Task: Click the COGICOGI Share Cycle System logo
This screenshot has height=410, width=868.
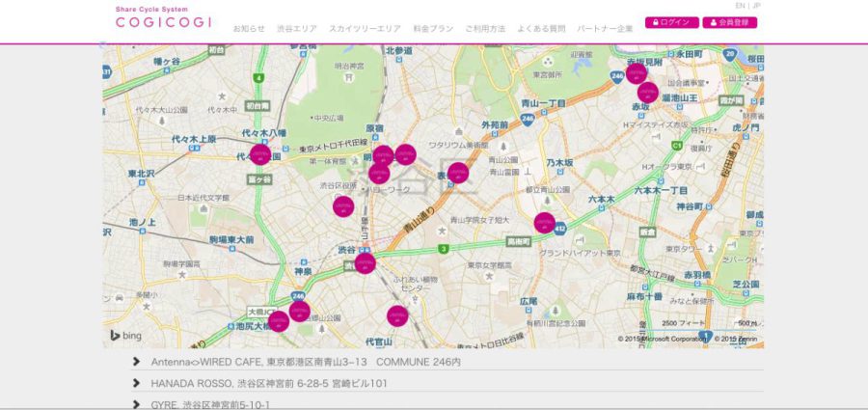Action: tap(163, 18)
